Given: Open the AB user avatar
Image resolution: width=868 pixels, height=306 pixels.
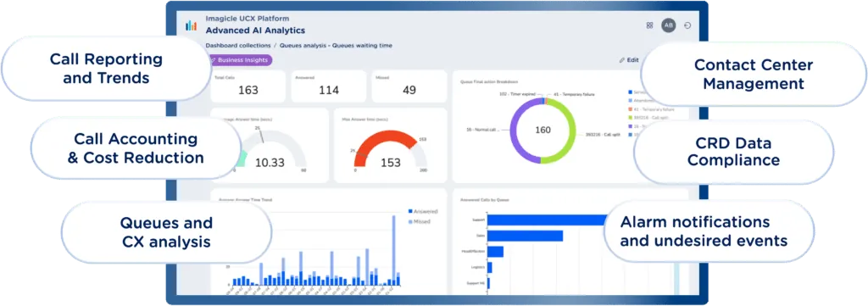Looking at the screenshot, I should (669, 25).
